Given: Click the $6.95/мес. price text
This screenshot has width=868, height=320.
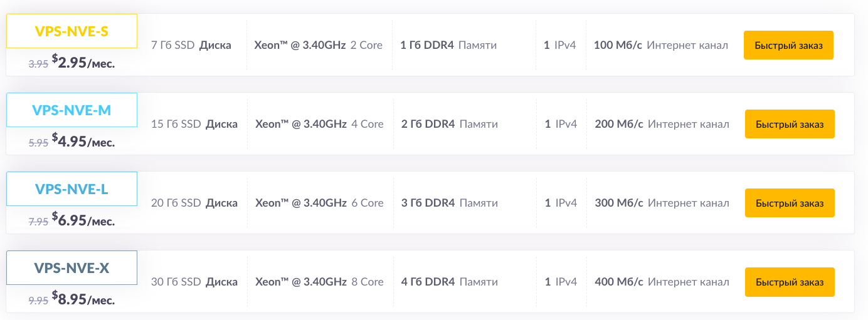Looking at the screenshot, I should tap(83, 220).
